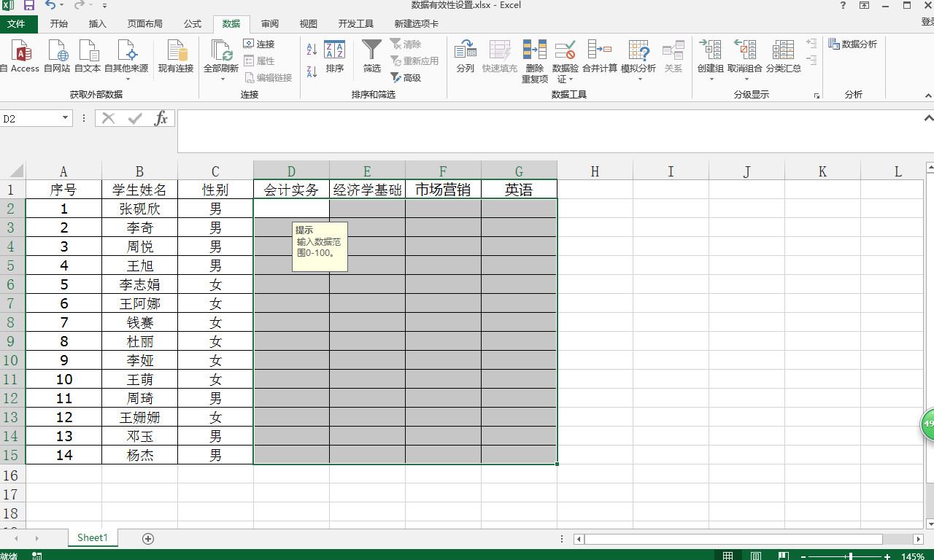This screenshot has height=560, width=934.
Task: Switch to Home tab
Action: click(x=59, y=23)
